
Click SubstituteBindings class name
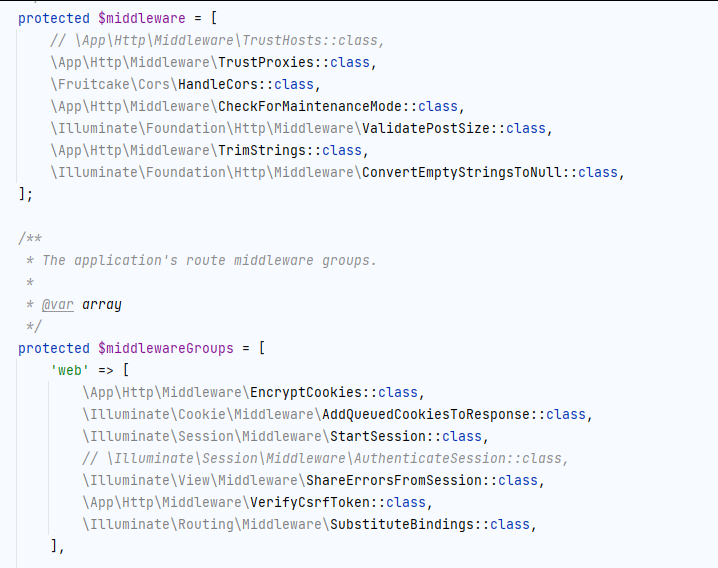click(402, 524)
